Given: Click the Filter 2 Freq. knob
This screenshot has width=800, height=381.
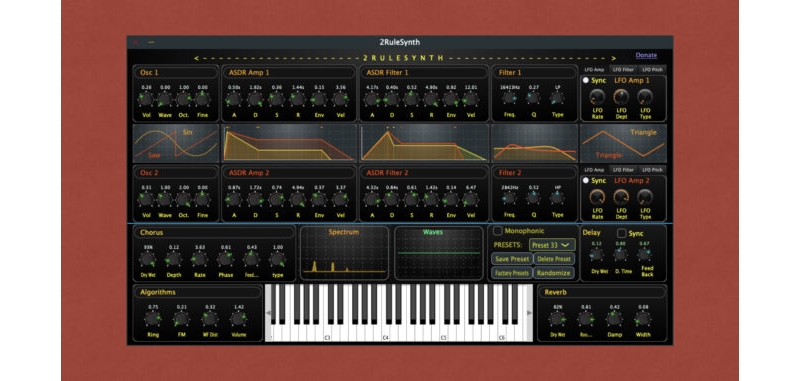Looking at the screenshot, I should (509, 197).
